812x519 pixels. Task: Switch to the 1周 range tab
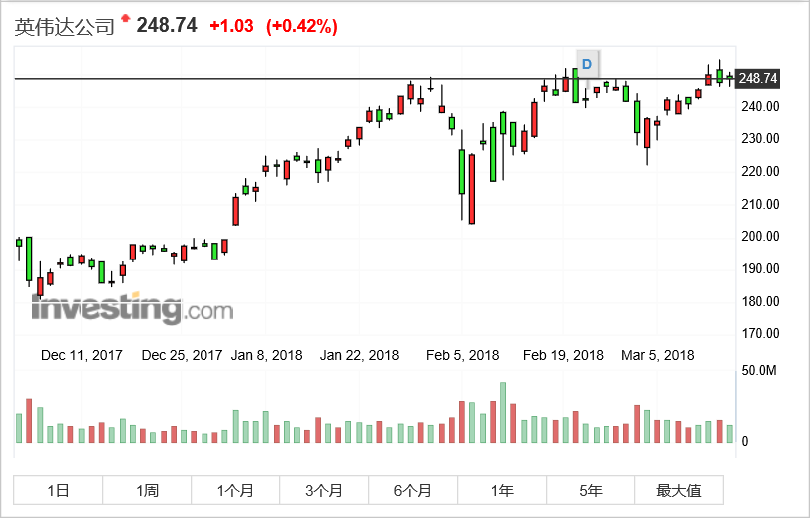point(147,490)
